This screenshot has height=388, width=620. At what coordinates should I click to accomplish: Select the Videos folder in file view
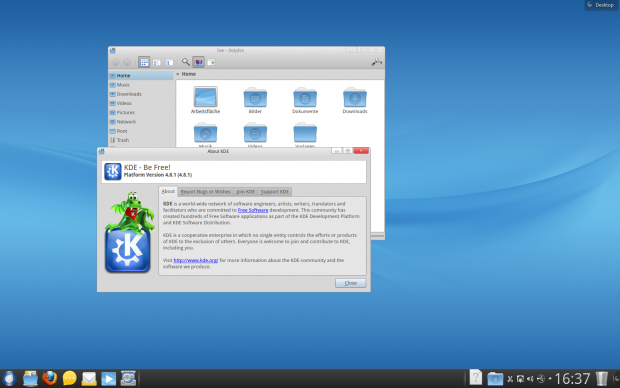(x=255, y=132)
